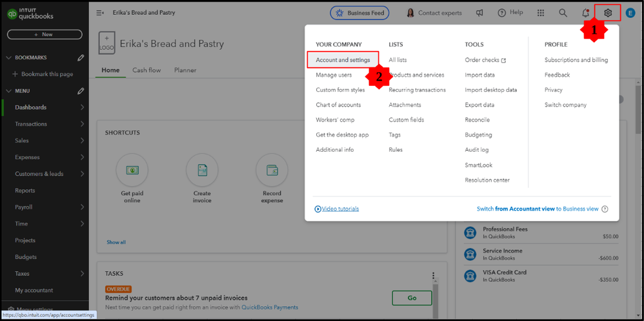Switch to the Planner tab

click(x=185, y=70)
